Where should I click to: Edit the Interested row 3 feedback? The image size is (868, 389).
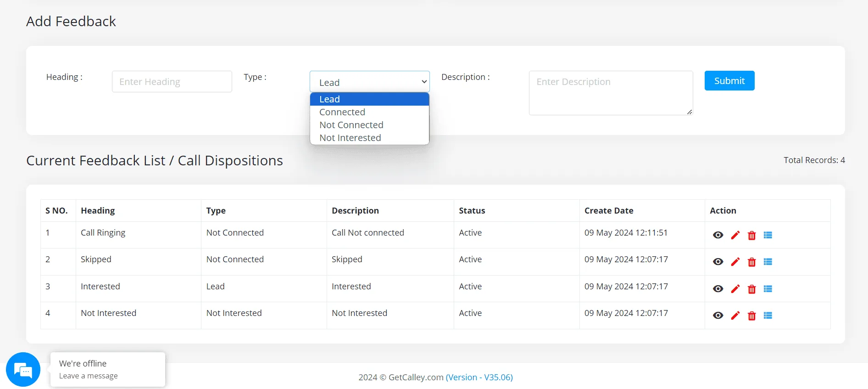point(735,289)
